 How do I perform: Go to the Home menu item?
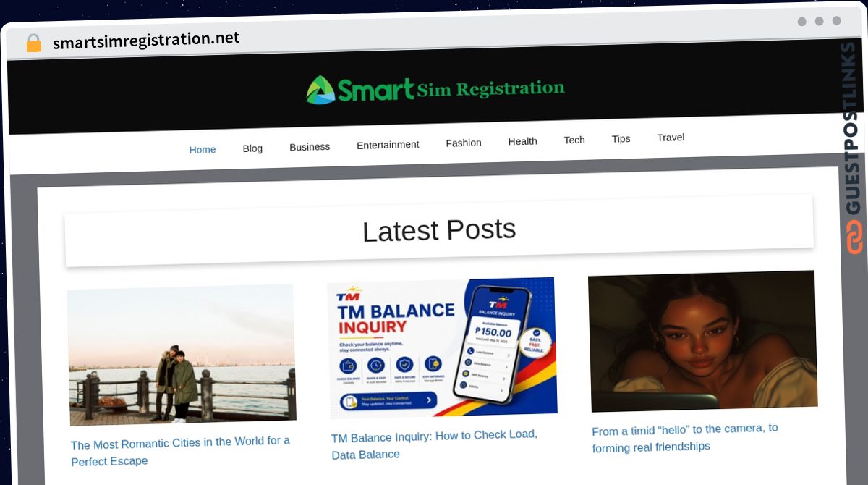203,149
